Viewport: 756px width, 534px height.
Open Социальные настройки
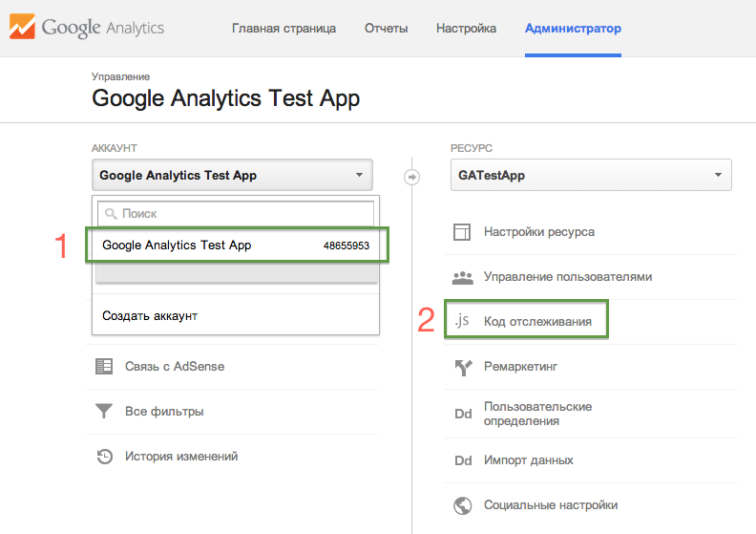point(551,505)
